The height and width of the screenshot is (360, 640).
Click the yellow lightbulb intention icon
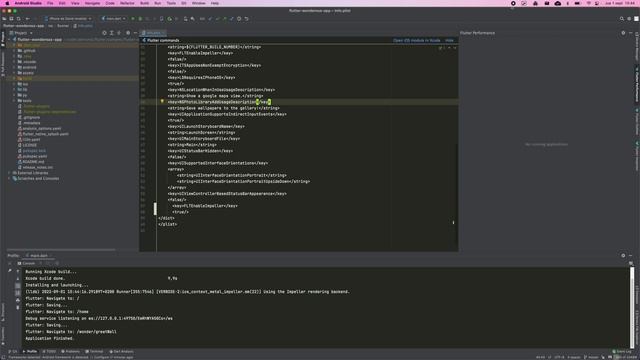click(162, 101)
